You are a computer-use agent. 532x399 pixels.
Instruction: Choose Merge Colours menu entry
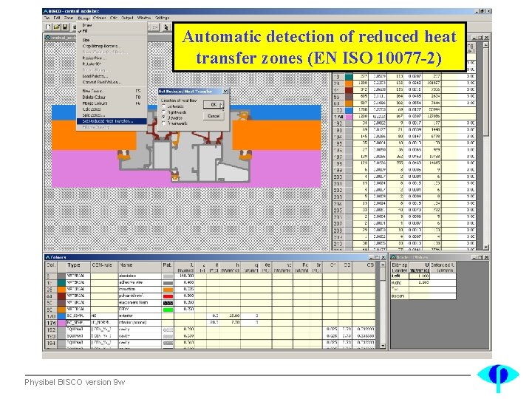[x=112, y=103]
